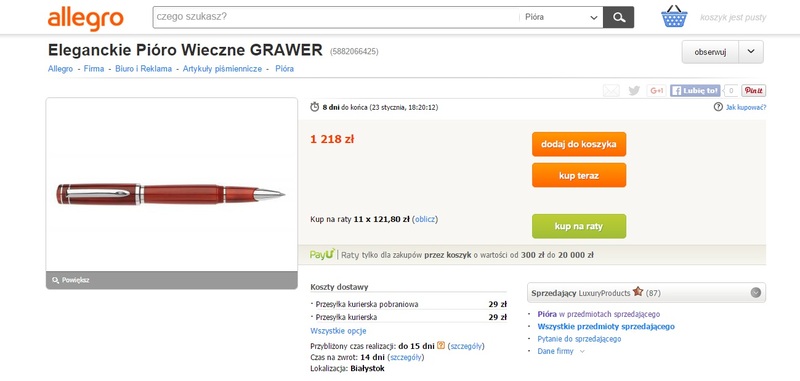Click the Facebook Lubię to! button

695,91
